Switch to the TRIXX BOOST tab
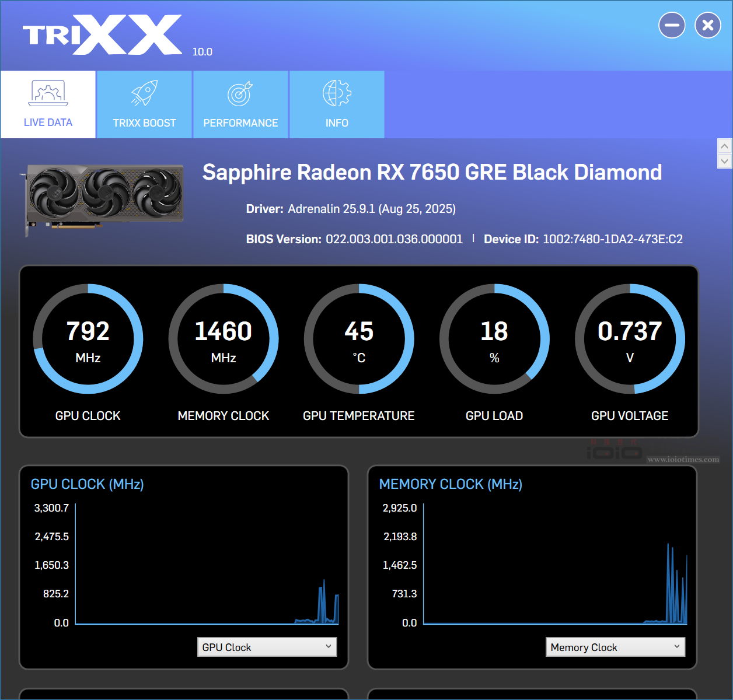This screenshot has width=733, height=700. 144,104
